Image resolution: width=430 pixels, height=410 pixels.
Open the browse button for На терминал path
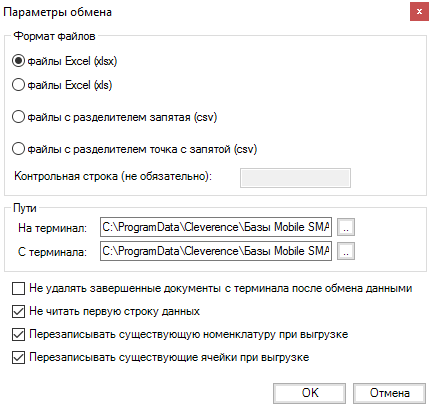tap(346, 227)
